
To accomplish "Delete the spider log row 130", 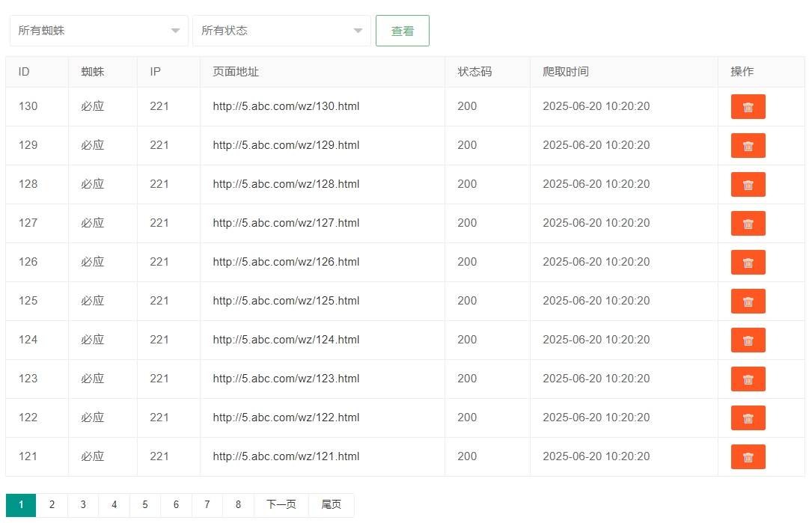I will click(748, 107).
